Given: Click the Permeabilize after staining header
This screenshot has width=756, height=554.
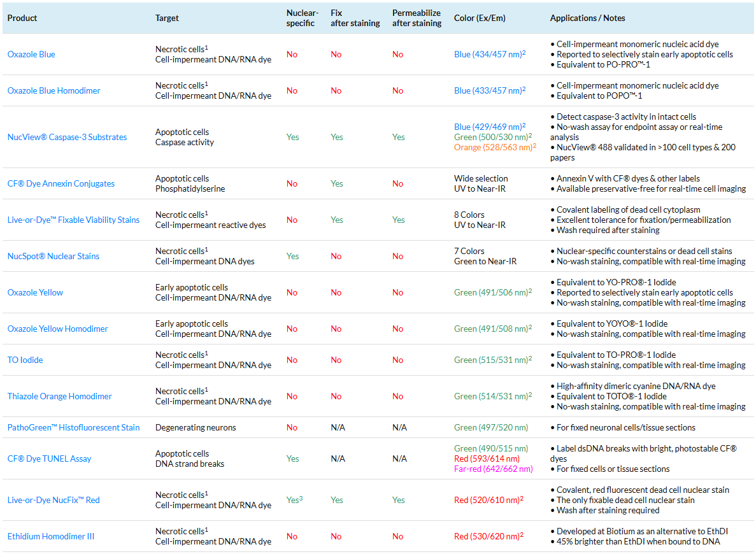Looking at the screenshot, I should point(417,18).
